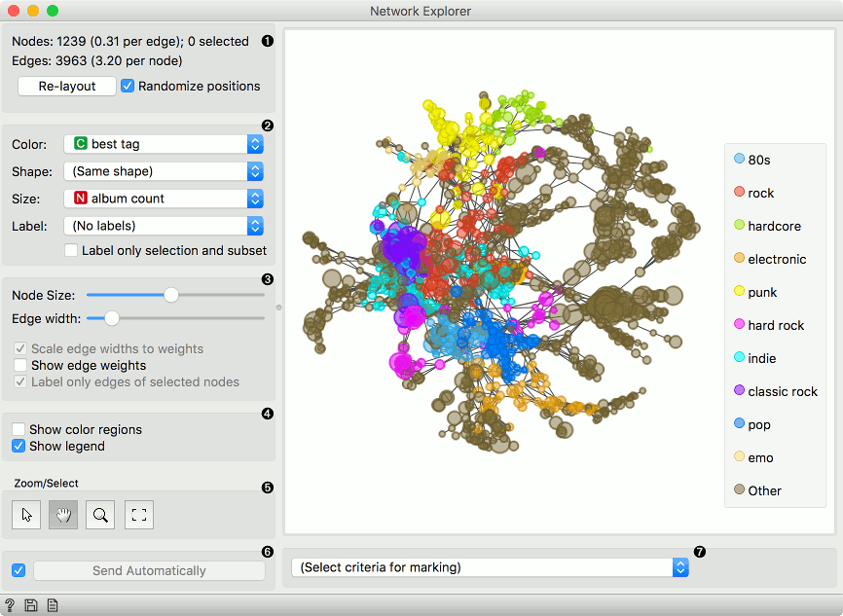Click the hard rock magenta legend swatch
The image size is (843, 616).
739,324
